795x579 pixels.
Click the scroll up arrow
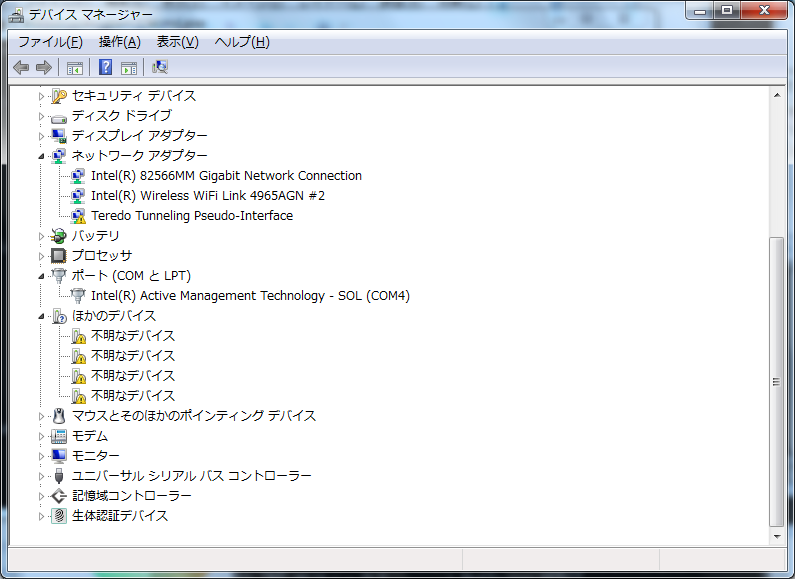pos(777,95)
